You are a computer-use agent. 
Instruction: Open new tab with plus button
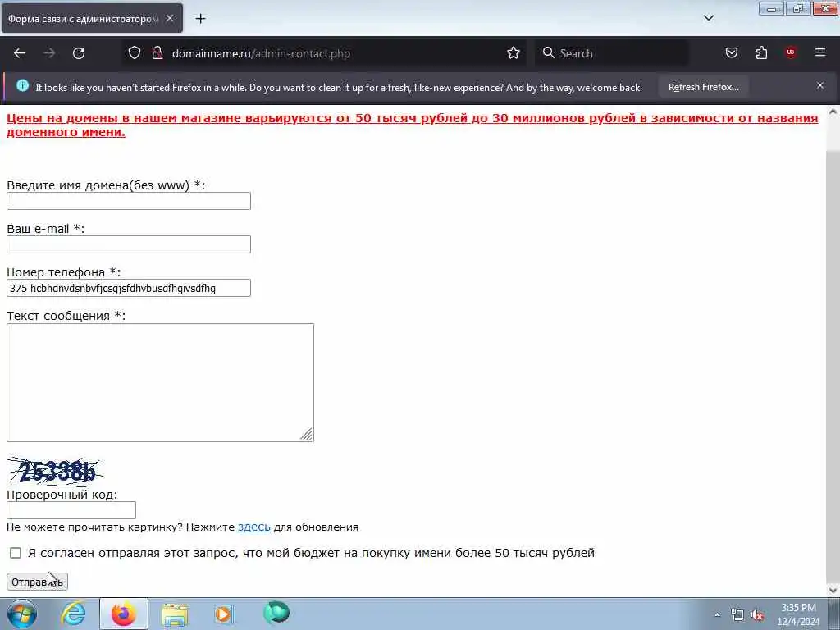(200, 19)
